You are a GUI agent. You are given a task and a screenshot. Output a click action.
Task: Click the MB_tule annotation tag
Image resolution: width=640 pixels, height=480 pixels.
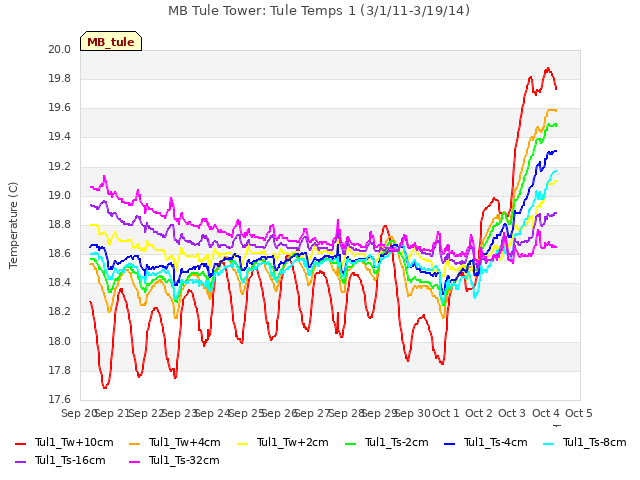(x=111, y=41)
